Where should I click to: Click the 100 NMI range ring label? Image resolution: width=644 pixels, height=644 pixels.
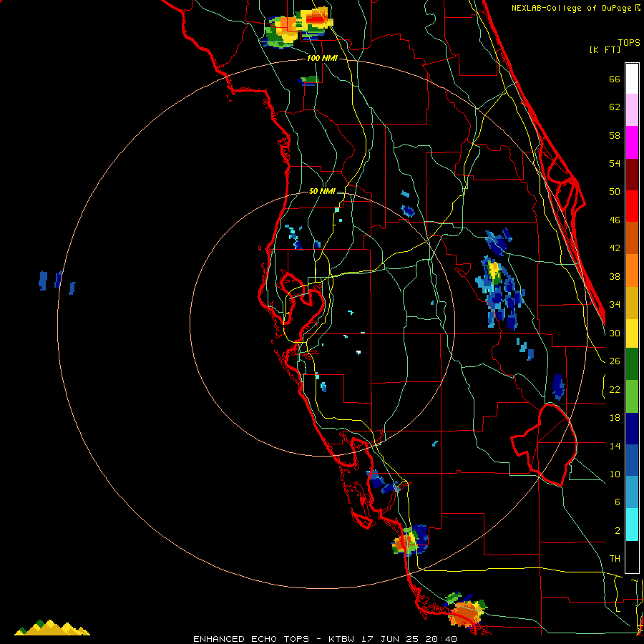pos(322,59)
